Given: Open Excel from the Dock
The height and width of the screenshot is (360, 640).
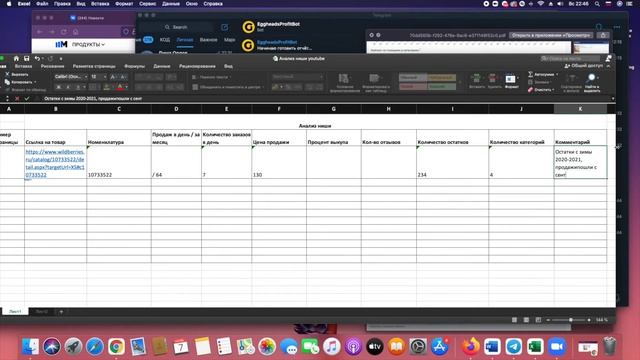Looking at the screenshot, I should 535,347.
